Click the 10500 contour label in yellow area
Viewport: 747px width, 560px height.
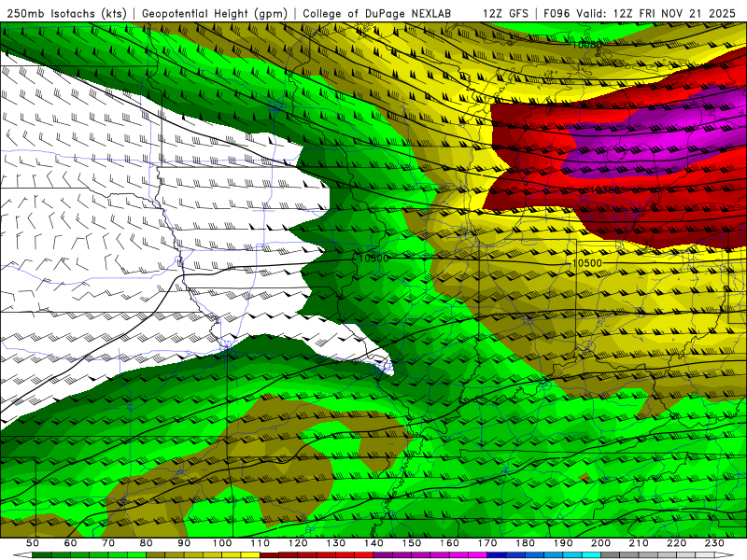[x=587, y=263]
